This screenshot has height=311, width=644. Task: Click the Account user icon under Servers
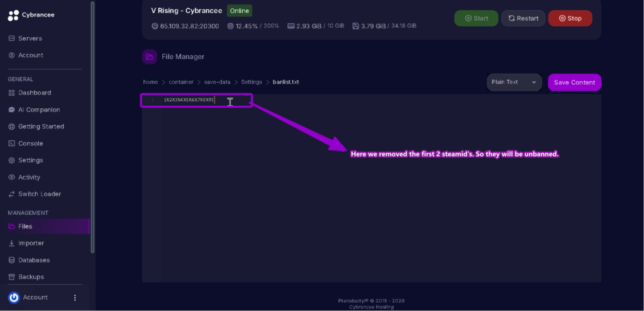(11, 55)
